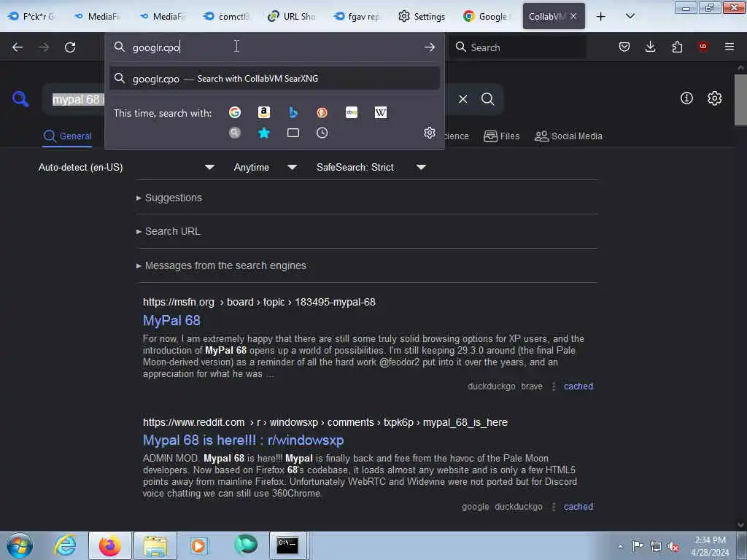Click the msfn.org result URL
The width and height of the screenshot is (747, 560).
[x=259, y=303]
